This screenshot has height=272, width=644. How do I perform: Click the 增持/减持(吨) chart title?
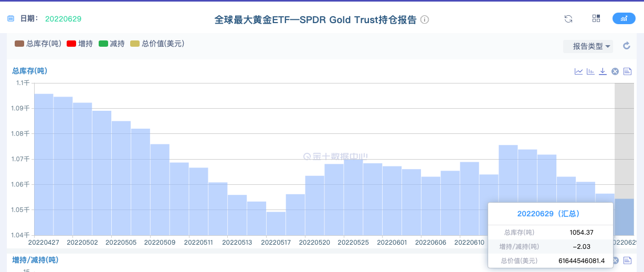tap(35, 260)
